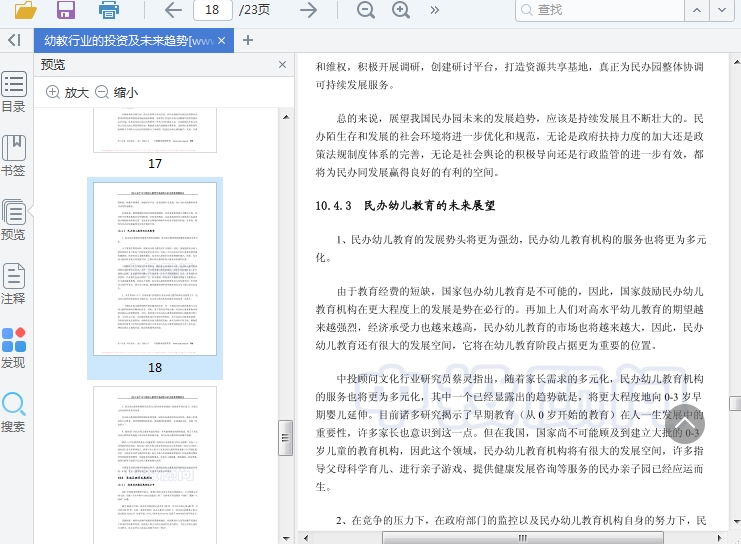Click 放大 to enlarge thumbnails
Viewport: 741px width, 544px height.
point(68,92)
